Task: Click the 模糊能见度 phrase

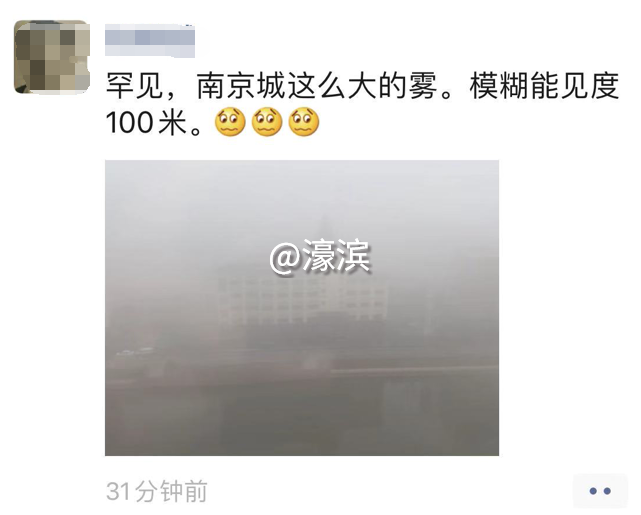Action: point(545,86)
